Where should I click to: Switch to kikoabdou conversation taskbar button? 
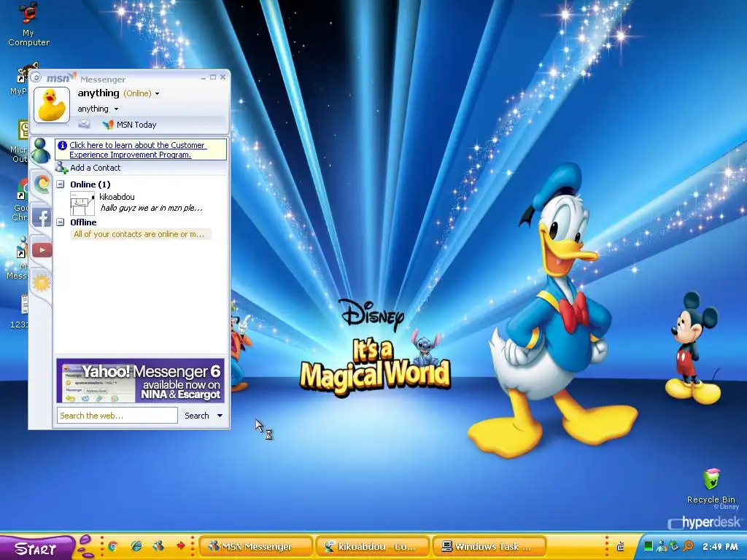coord(371,546)
